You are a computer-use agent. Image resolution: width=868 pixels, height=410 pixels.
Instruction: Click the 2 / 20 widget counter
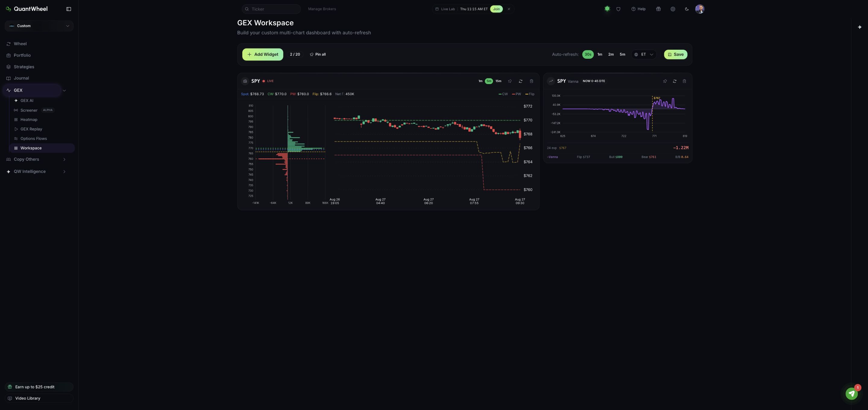(295, 54)
